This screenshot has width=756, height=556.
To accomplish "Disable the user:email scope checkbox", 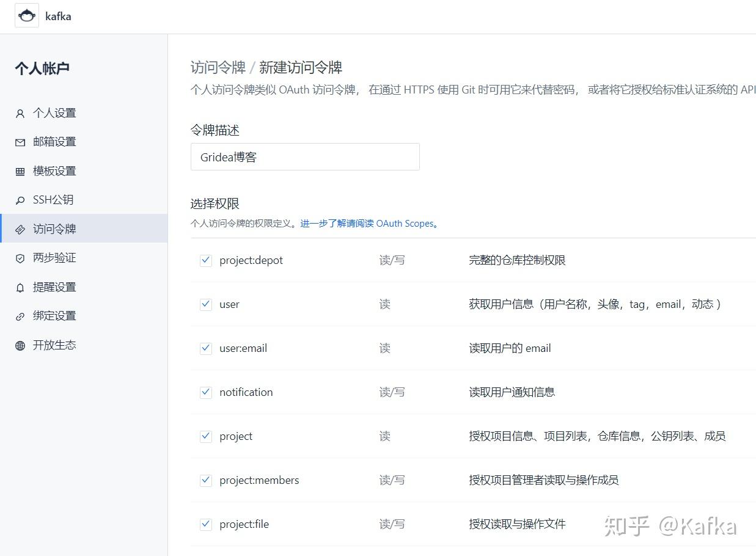I will coord(205,348).
